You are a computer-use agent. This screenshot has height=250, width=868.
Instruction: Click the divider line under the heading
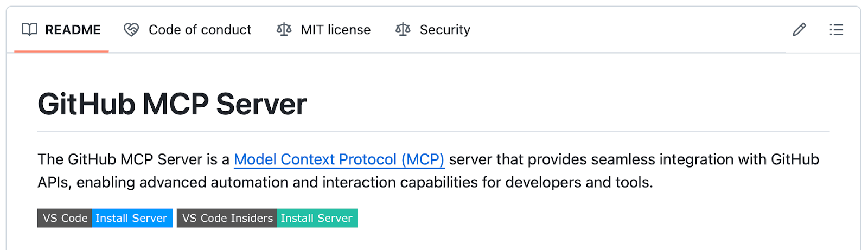click(433, 132)
